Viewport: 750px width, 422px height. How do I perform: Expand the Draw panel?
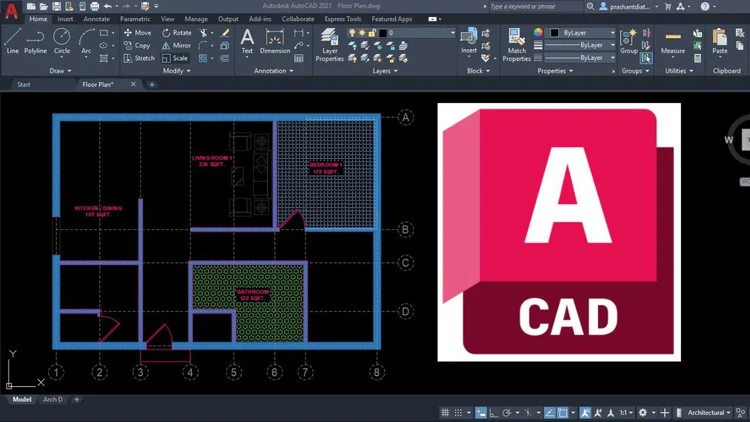coord(60,71)
